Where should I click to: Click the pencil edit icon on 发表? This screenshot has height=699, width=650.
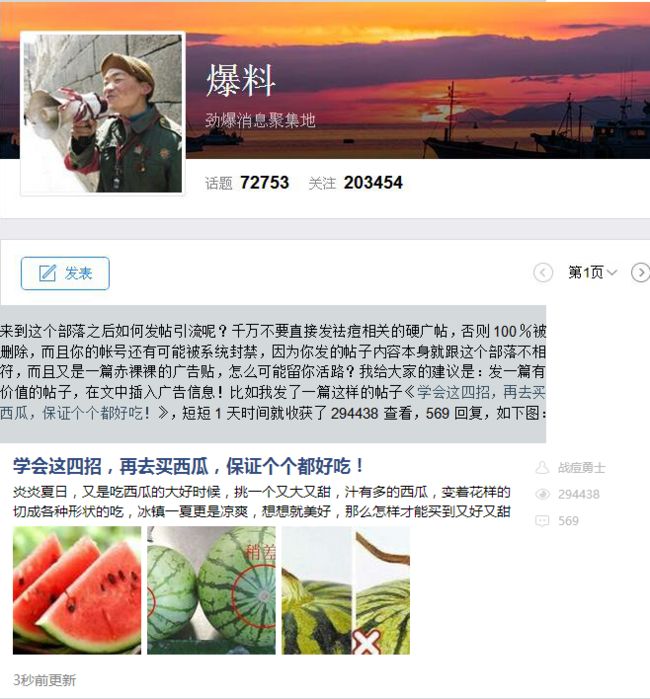tap(47, 273)
